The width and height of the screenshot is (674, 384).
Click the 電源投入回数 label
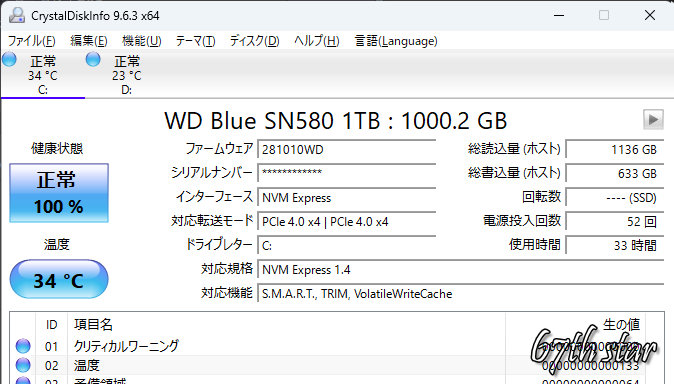pyautogui.click(x=522, y=221)
